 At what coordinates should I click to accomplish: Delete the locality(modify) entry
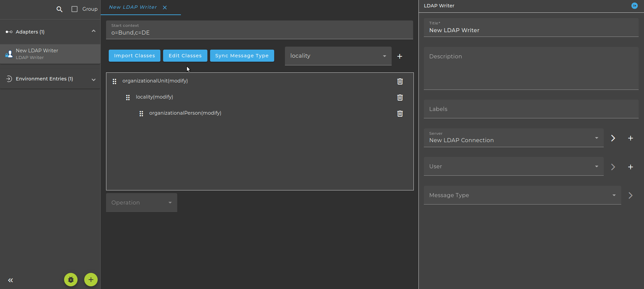(400, 98)
